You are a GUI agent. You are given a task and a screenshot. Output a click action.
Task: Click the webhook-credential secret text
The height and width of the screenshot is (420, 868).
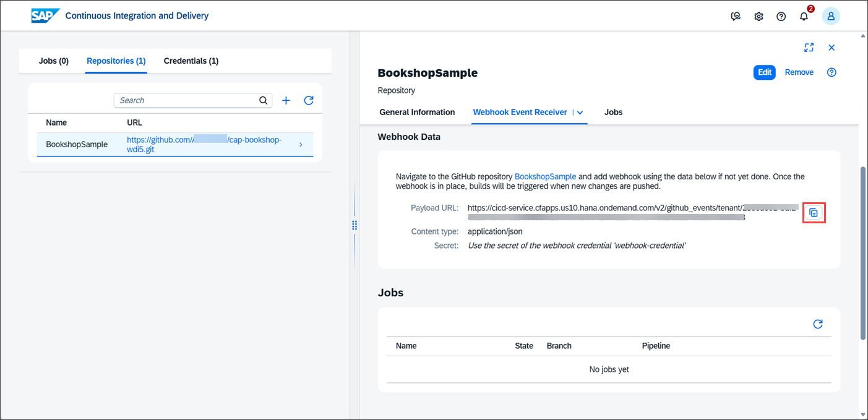pyautogui.click(x=577, y=246)
